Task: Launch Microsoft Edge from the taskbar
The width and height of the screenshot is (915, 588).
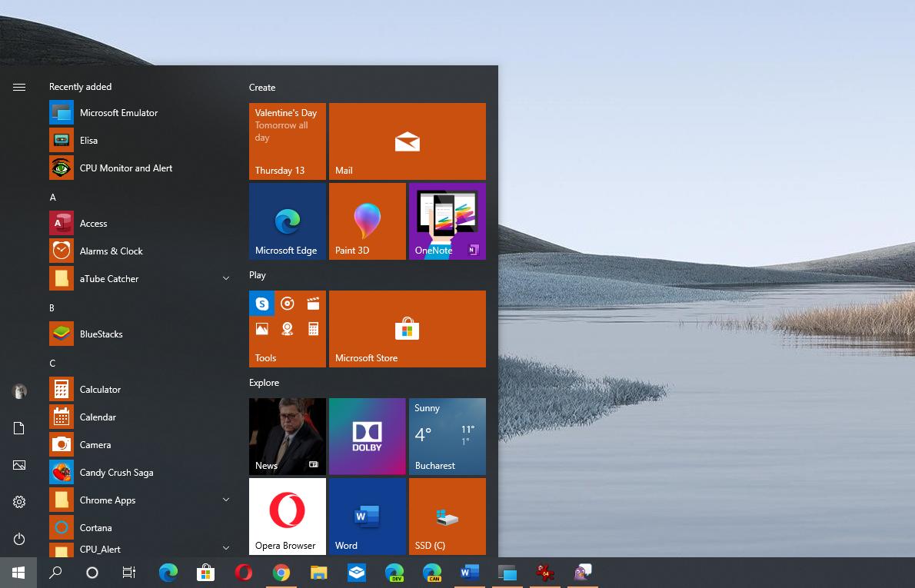Action: click(168, 573)
